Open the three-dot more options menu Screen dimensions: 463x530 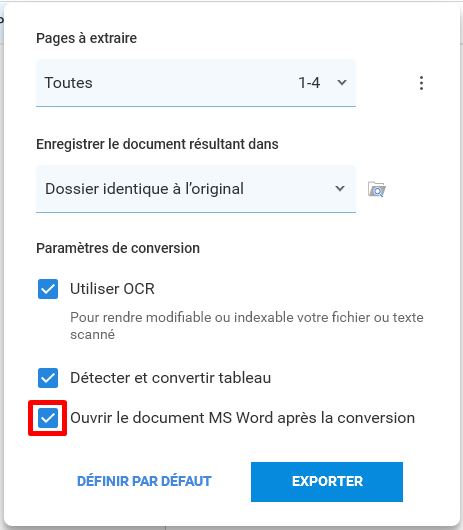point(421,83)
